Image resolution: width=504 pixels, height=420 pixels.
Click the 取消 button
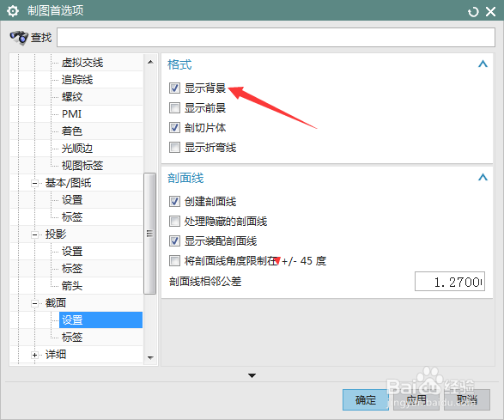pyautogui.click(x=467, y=399)
